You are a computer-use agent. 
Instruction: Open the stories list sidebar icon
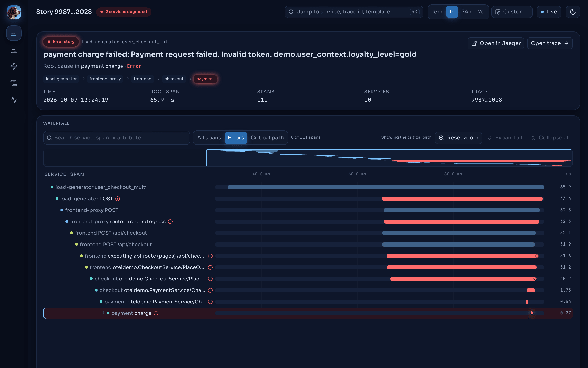tap(14, 33)
